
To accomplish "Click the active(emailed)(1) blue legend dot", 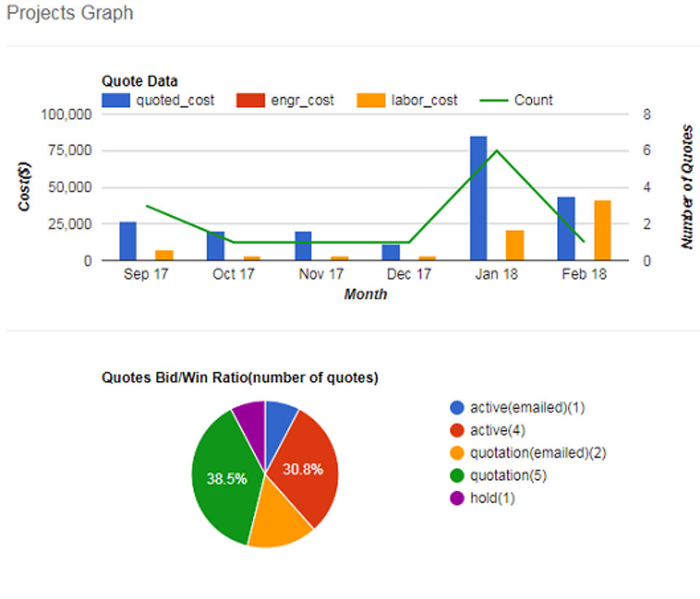I will point(457,407).
